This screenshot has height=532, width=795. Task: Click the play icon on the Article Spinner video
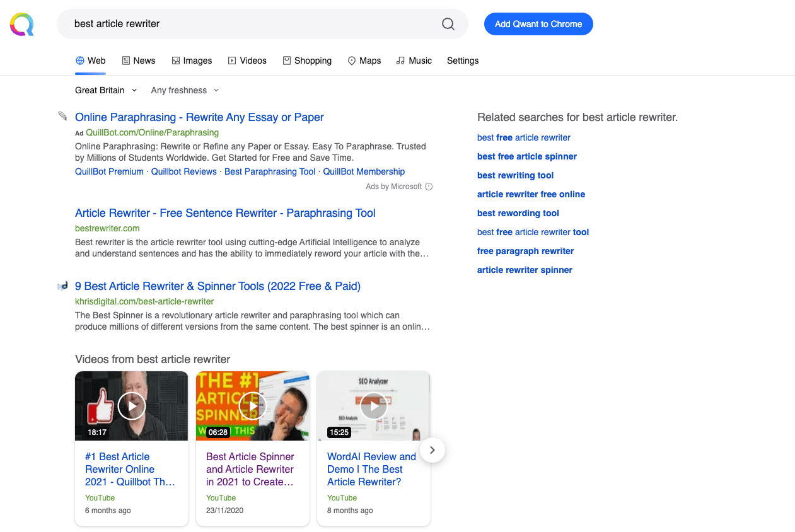252,406
